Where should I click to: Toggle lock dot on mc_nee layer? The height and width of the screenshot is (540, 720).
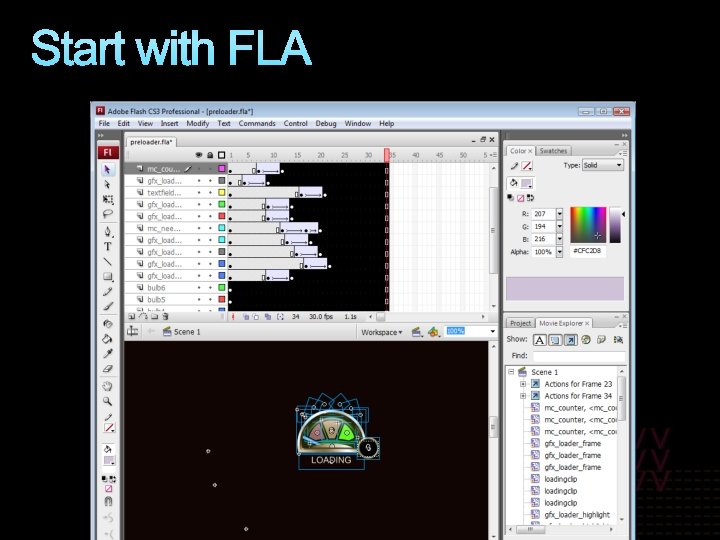click(210, 229)
